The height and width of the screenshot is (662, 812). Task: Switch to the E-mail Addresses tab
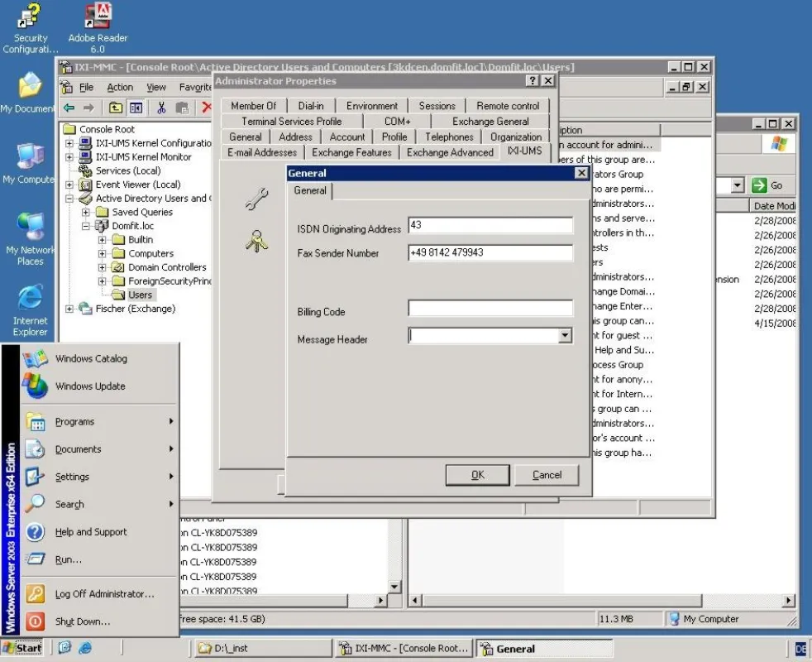point(262,152)
